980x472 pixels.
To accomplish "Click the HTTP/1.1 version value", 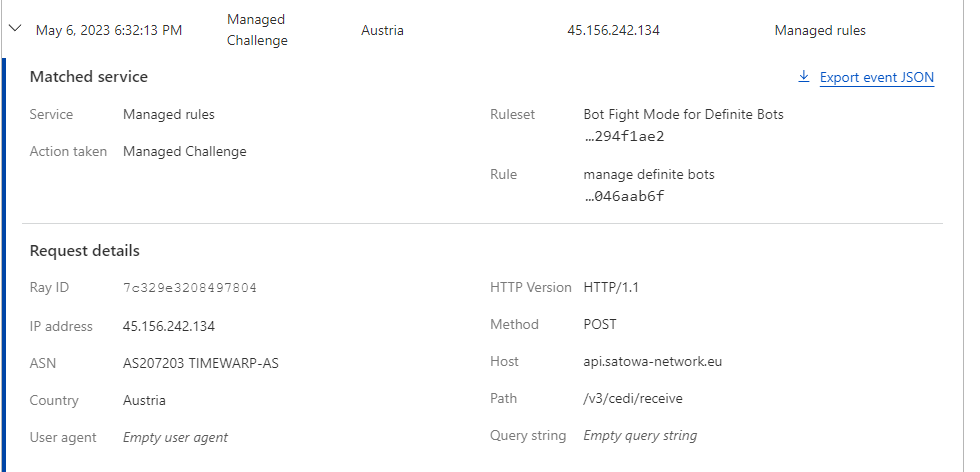I will click(610, 287).
